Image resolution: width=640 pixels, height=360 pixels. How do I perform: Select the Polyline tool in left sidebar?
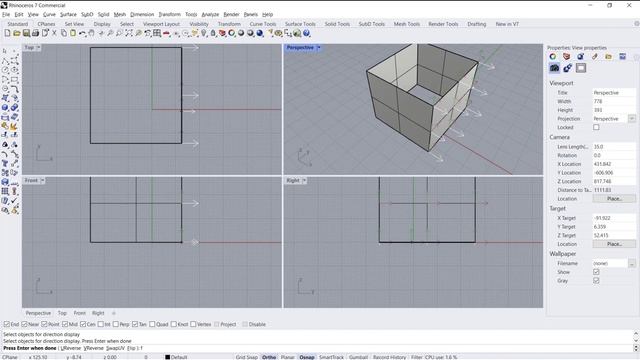click(x=5, y=61)
